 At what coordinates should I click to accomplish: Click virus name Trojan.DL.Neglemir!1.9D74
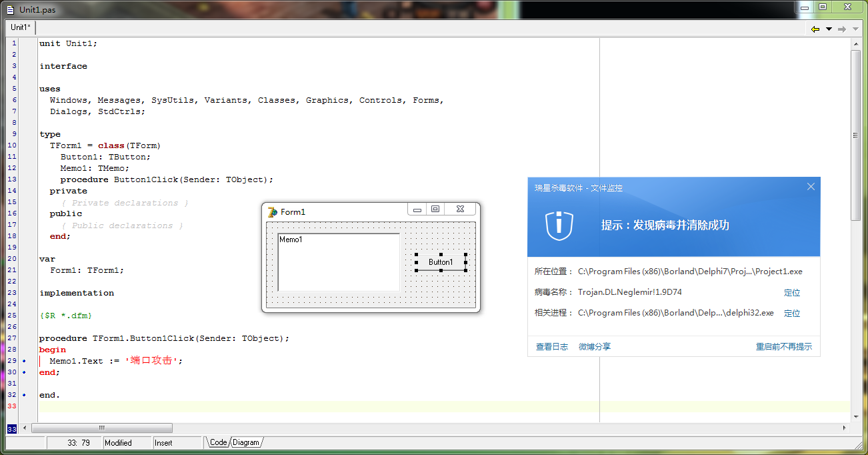point(630,292)
